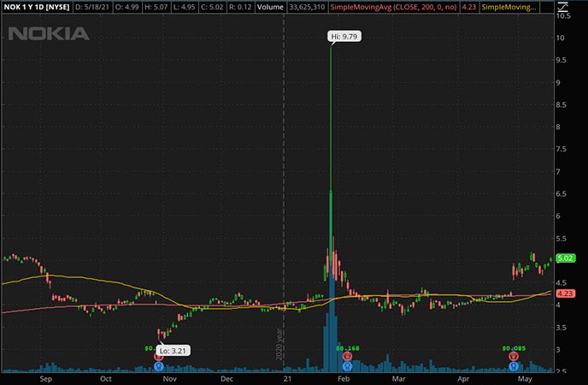Click the C: 5.02 close value

[212, 7]
